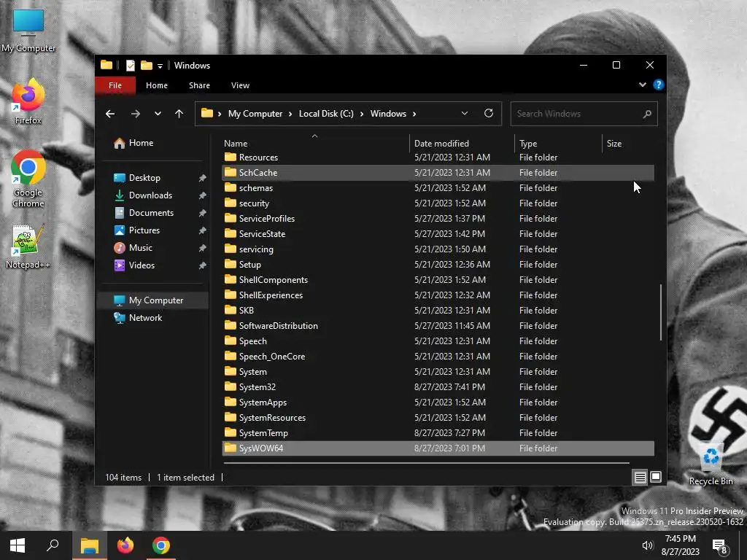Open the address bar history dropdown
Screen dimensions: 747x560
point(465,113)
